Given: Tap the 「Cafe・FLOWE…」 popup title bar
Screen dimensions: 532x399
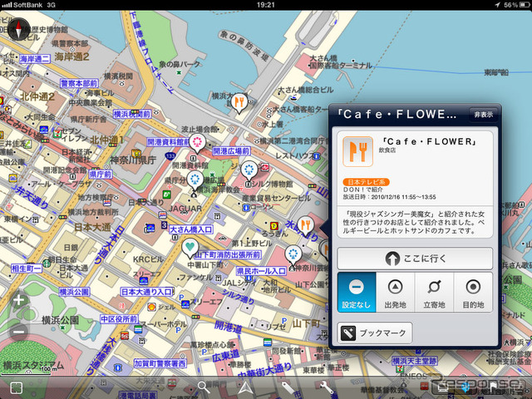Looking at the screenshot, I should pyautogui.click(x=397, y=115).
